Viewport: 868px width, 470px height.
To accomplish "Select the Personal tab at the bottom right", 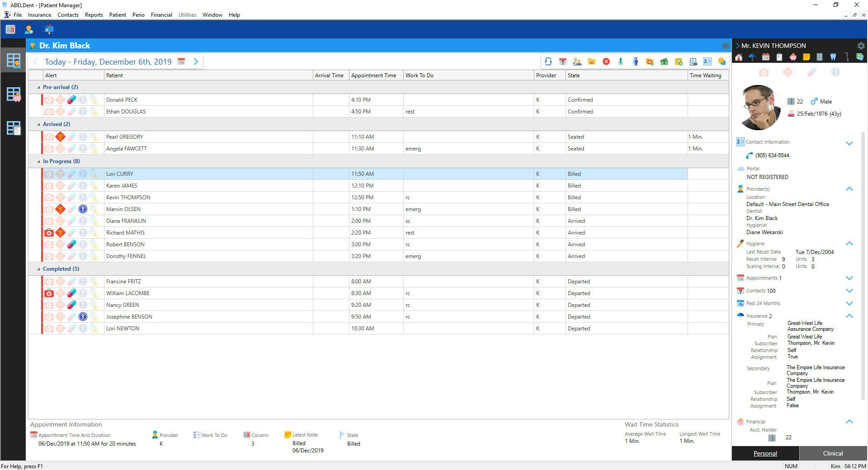I will coord(765,453).
